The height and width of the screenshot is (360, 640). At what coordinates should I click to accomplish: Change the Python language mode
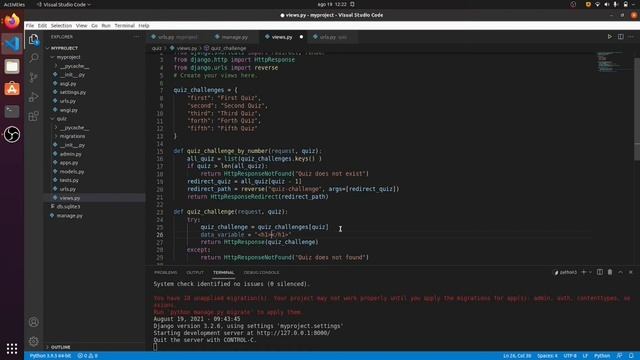(x=602, y=356)
